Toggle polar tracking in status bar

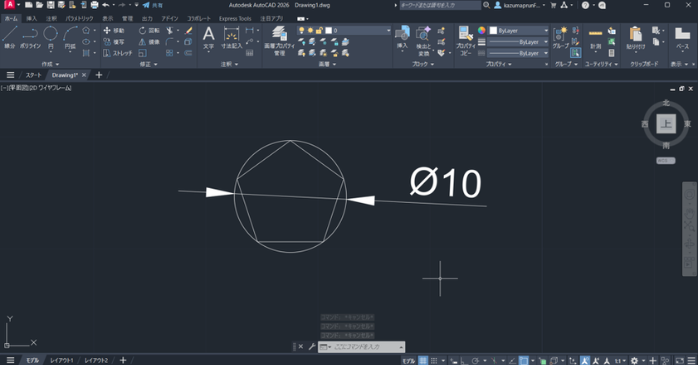[475, 361]
